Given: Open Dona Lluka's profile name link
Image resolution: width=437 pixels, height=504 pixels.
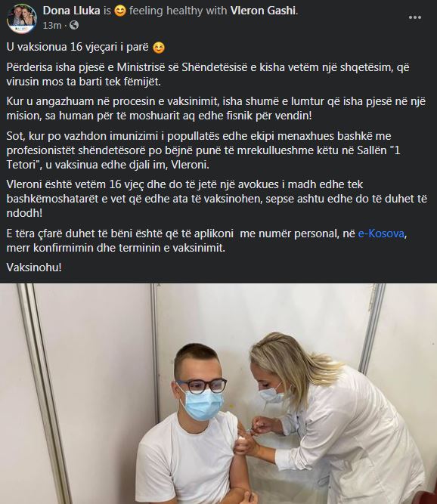Looking at the screenshot, I should (x=71, y=11).
